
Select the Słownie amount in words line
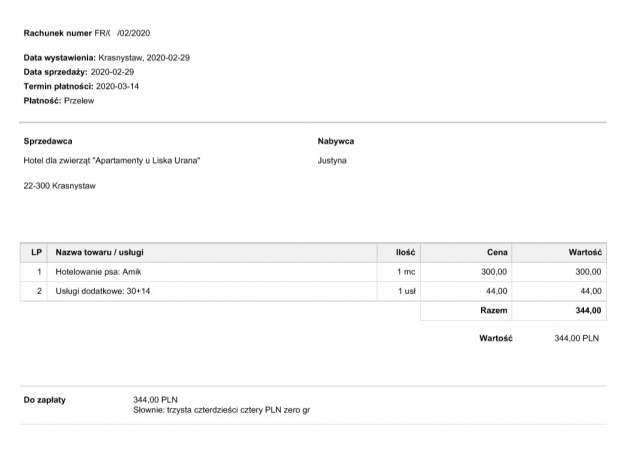click(221, 410)
